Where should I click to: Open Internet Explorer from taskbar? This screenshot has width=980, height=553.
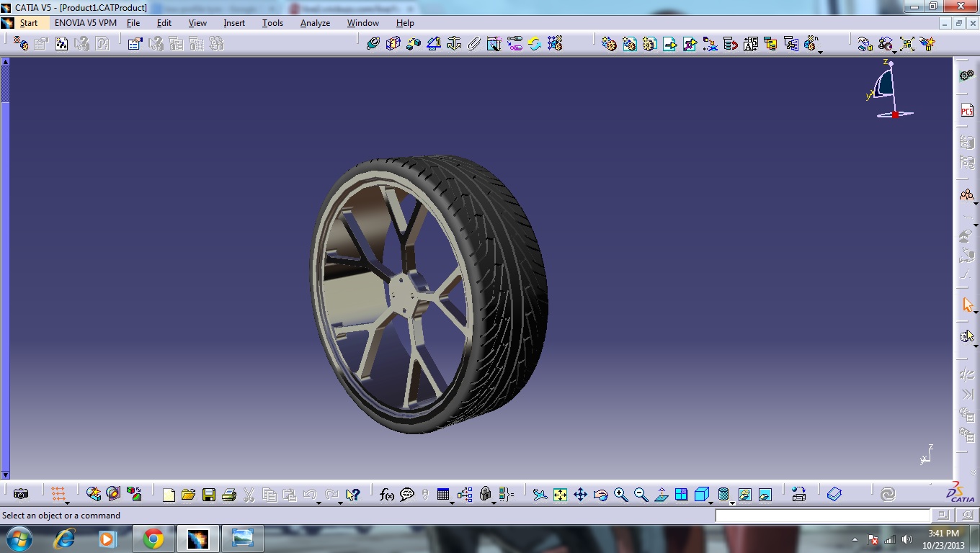pos(66,539)
